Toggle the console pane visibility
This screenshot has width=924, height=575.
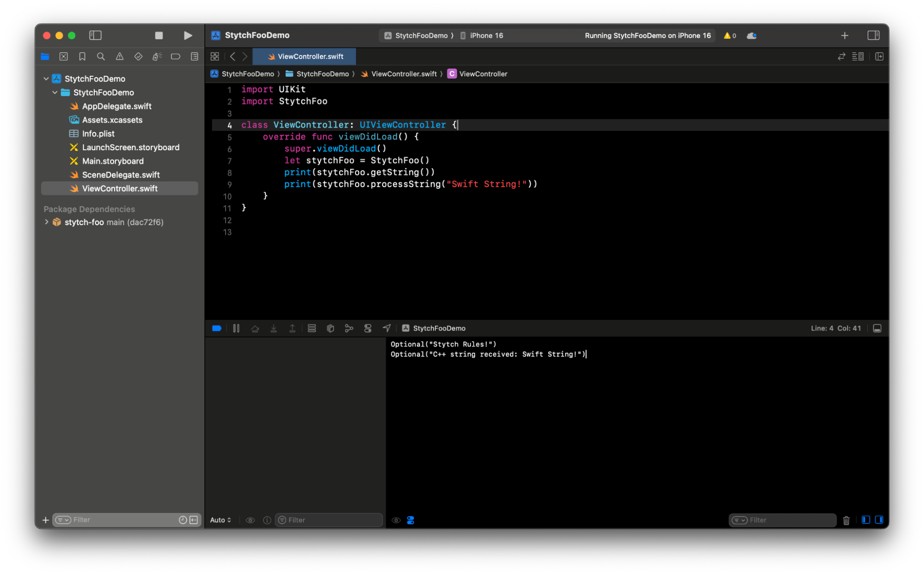tap(879, 520)
